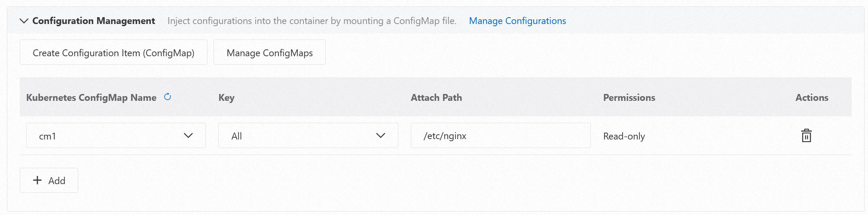868x215 pixels.
Task: Click the Attach Path column header
Action: 436,97
